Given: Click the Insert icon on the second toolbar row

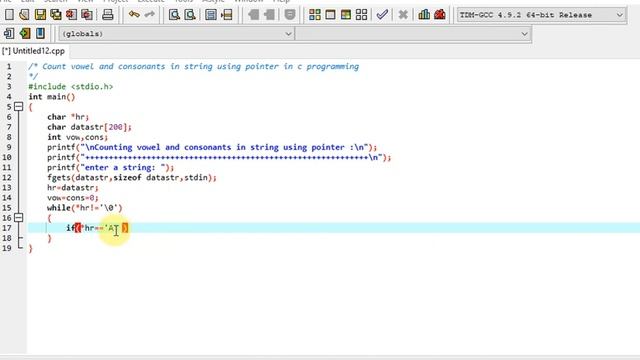Looking at the screenshot, I should point(9,33).
